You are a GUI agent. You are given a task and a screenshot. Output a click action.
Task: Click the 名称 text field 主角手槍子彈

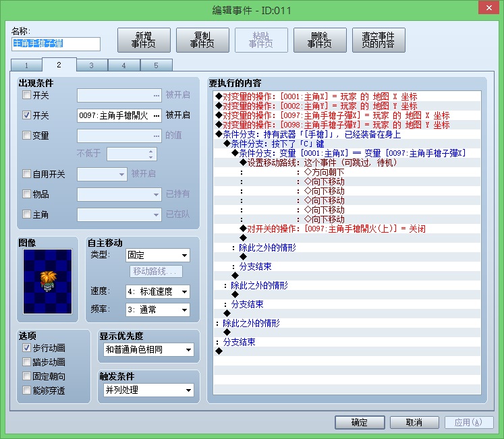coord(56,44)
